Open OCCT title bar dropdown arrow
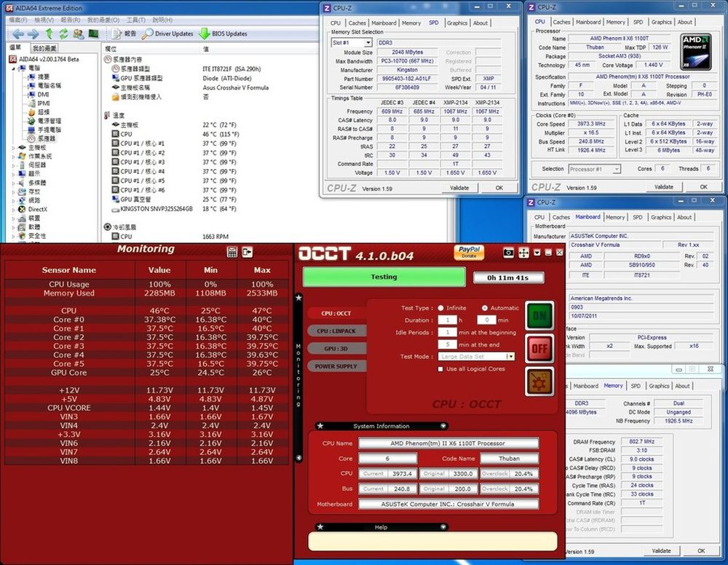This screenshot has height=565, width=728. (537, 253)
